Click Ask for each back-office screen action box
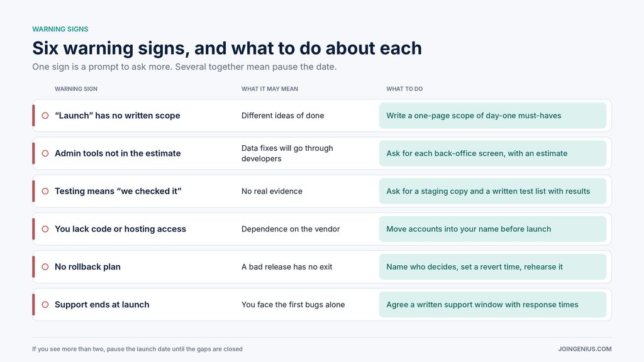 (x=492, y=153)
